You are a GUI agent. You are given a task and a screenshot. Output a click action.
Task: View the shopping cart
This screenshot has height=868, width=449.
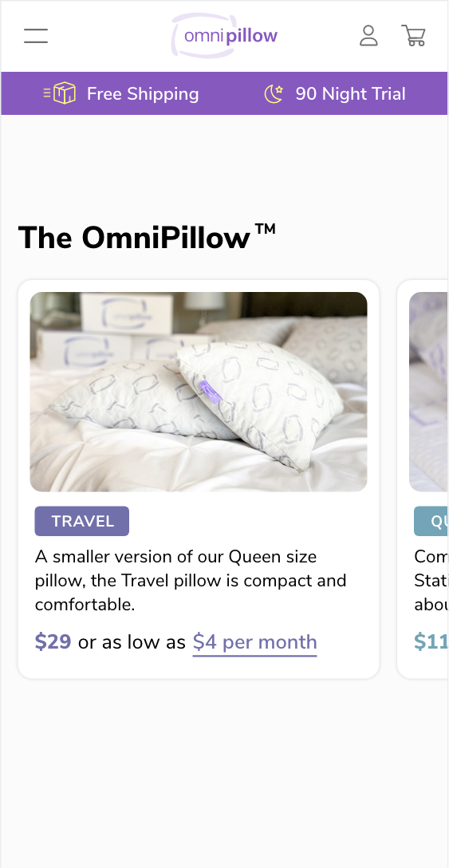pyautogui.click(x=414, y=36)
